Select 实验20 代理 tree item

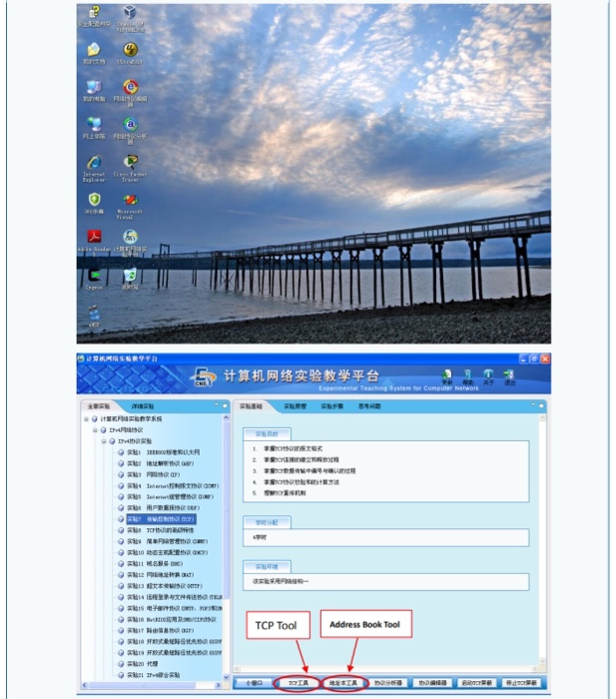tap(143, 664)
